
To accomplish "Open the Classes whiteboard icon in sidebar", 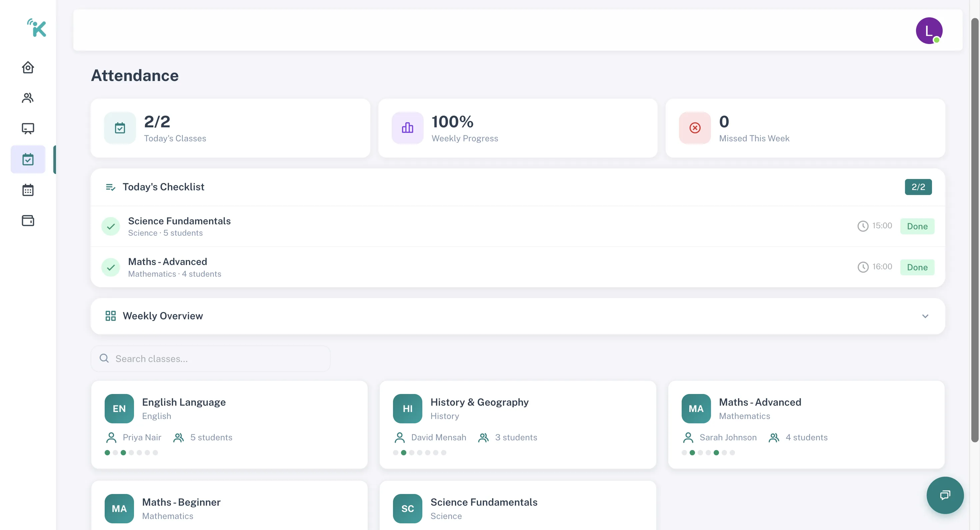I will tap(28, 129).
